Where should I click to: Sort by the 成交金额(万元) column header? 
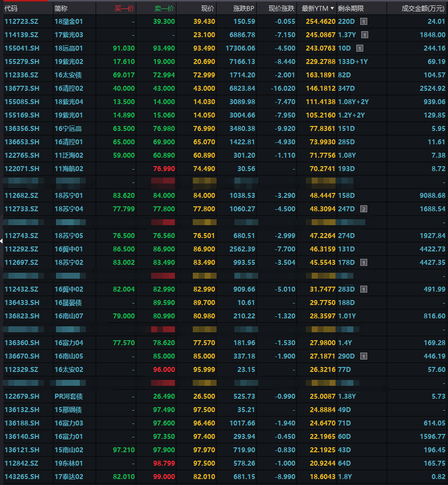423,8
